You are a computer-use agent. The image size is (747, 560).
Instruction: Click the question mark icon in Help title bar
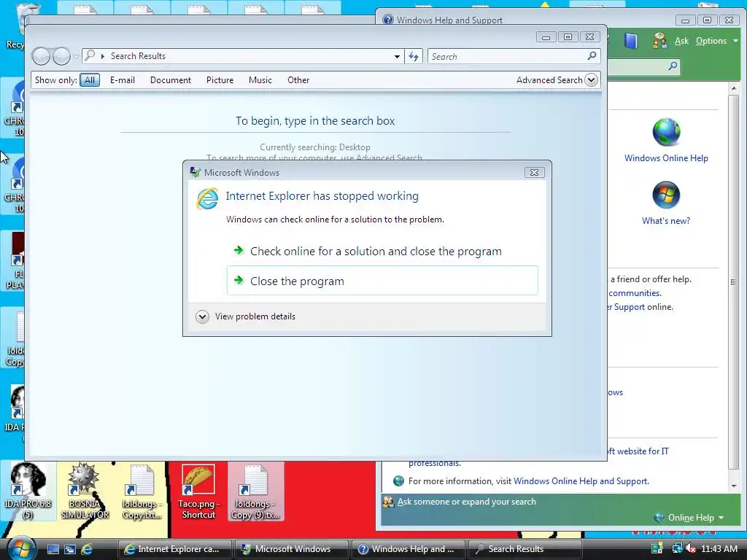[388, 20]
